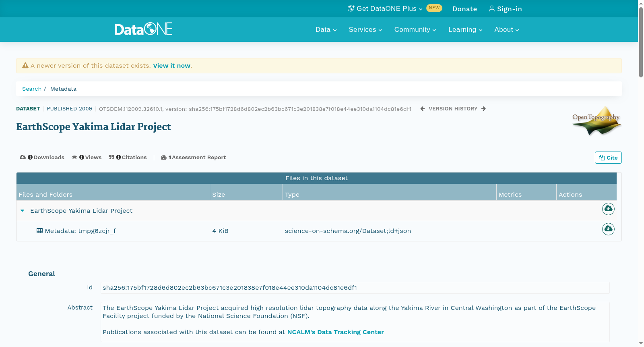The width and height of the screenshot is (644, 347).
Task: Click the VERSION HISTORY label
Action: pyautogui.click(x=453, y=109)
